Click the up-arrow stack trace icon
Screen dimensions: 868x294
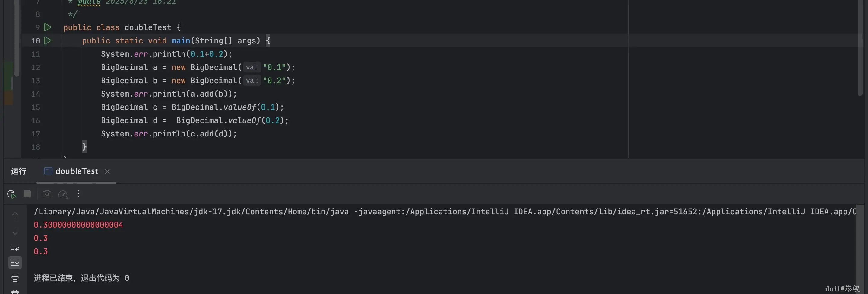pos(15,216)
